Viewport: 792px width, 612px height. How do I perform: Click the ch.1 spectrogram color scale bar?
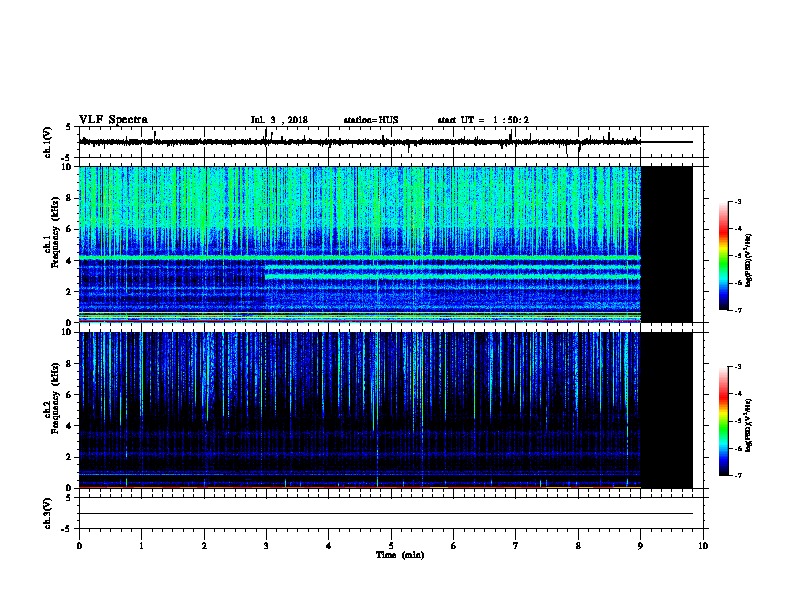(723, 256)
